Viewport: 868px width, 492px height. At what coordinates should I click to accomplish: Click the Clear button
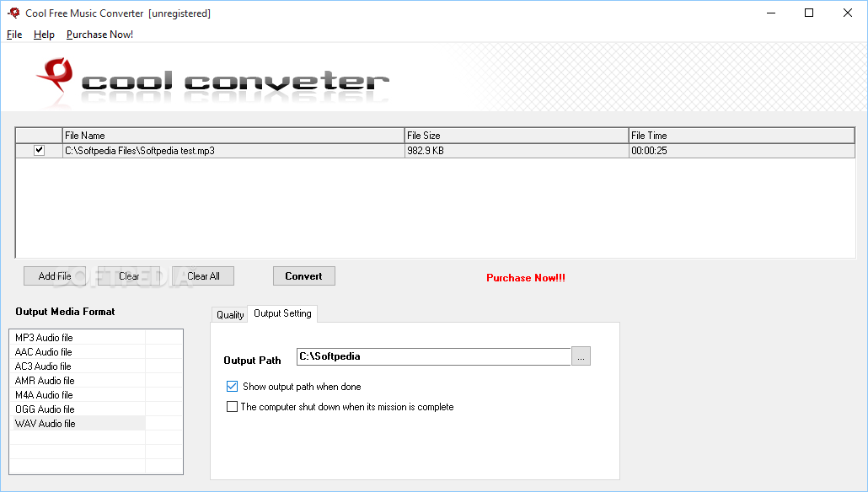click(129, 276)
